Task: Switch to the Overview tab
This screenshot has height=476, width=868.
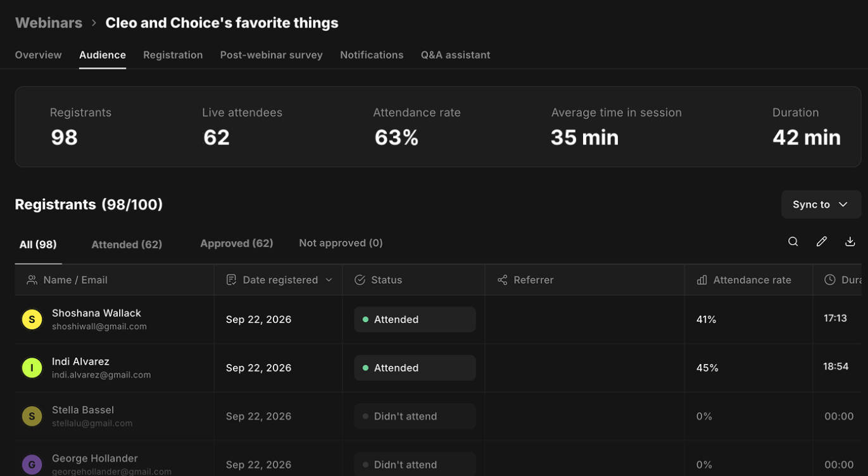Action: 39,55
